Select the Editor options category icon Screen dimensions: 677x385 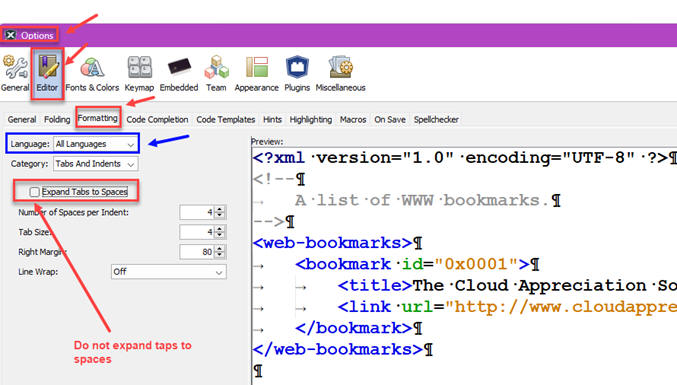coord(47,73)
